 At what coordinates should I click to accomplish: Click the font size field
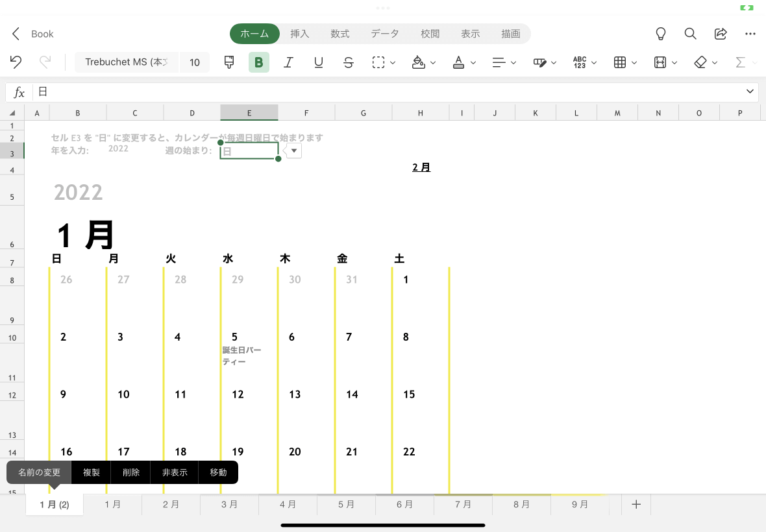[x=195, y=62]
